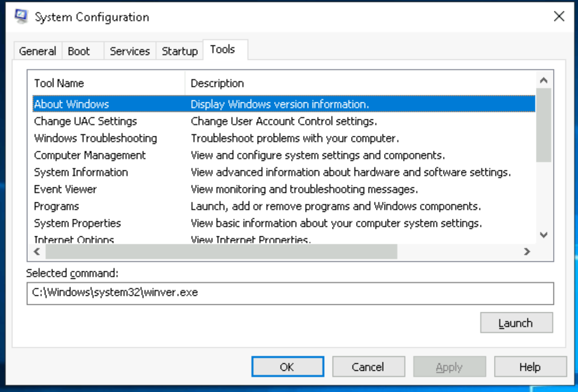Screen dimensions: 578x392
Task: Open the Startup tab
Action: pos(179,51)
